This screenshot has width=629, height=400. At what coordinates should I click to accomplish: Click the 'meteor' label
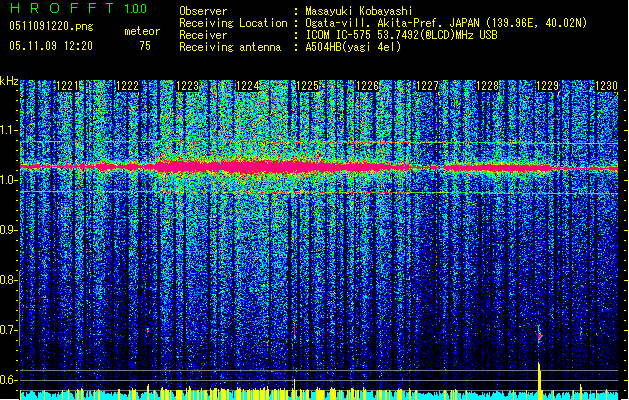[142, 31]
